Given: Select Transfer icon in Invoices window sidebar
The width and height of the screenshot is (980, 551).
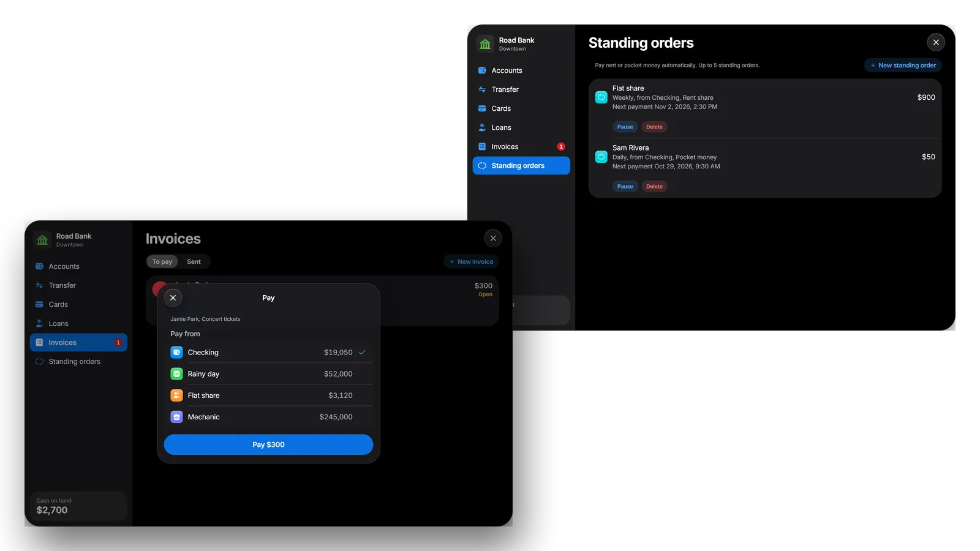Looking at the screenshot, I should (39, 285).
